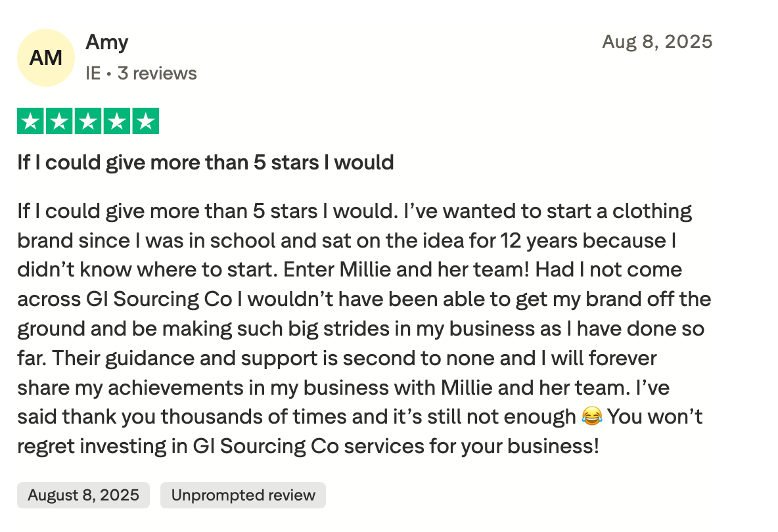Click the crying-laughing emoji in review
778x532 pixels.
point(591,416)
